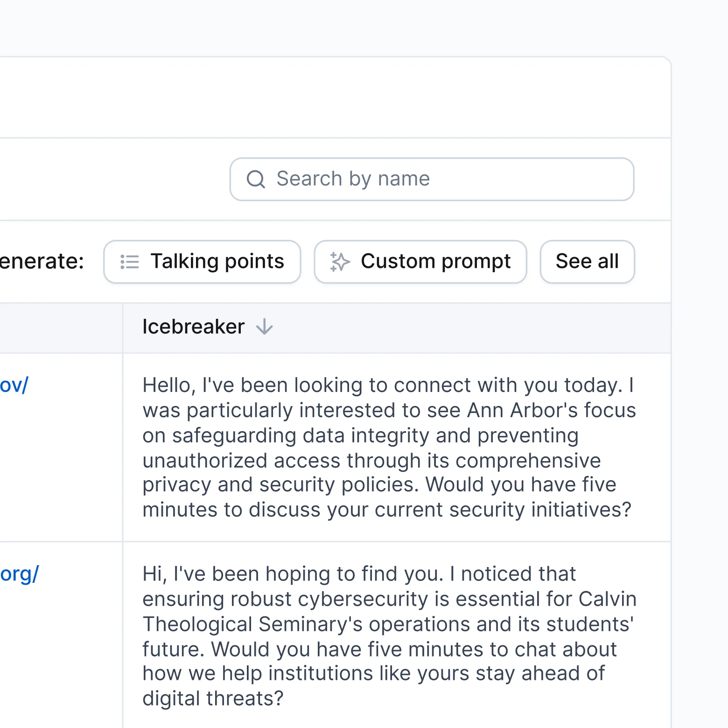The width and height of the screenshot is (728, 728).
Task: Select the Calvin Theological Seminary icebreaker cell
Action: [x=397, y=636]
